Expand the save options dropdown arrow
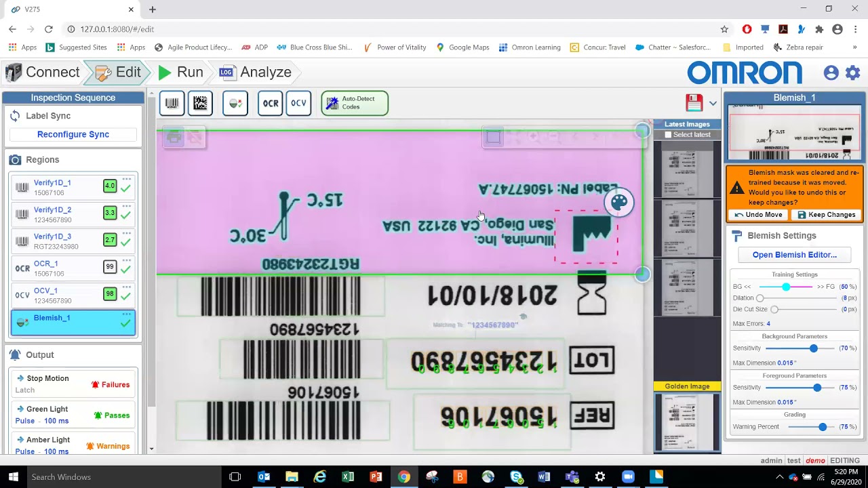This screenshot has height=488, width=868. [713, 103]
